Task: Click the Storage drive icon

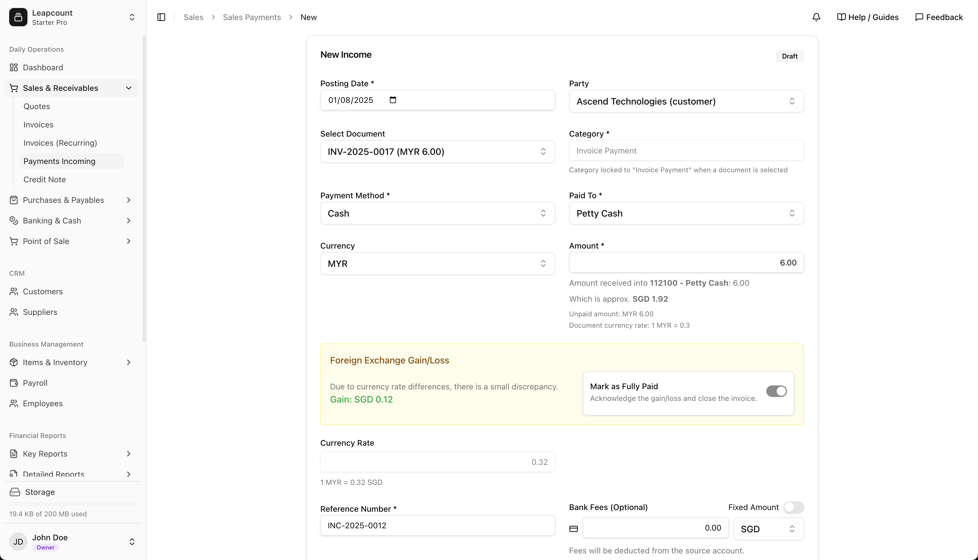Action: [15, 492]
